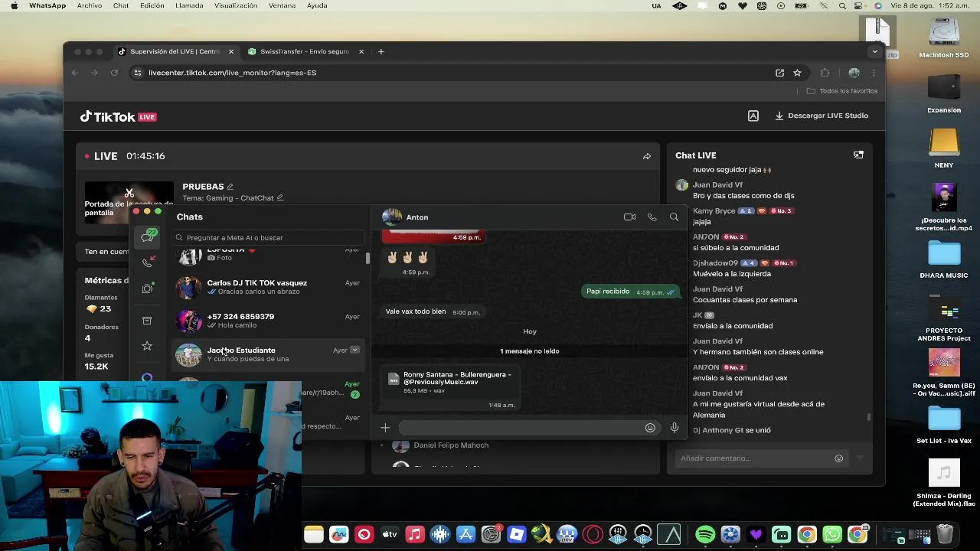980x551 pixels.
Task: Expand Jacobo Estudiante chat options chevron
Action: 354,350
